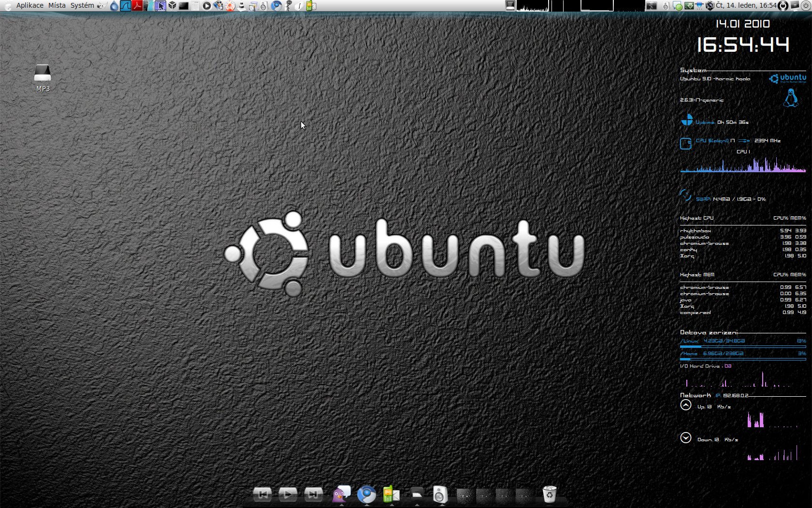Launch the VirtualBox cube icon
Image resolution: width=812 pixels, height=508 pixels.
172,6
